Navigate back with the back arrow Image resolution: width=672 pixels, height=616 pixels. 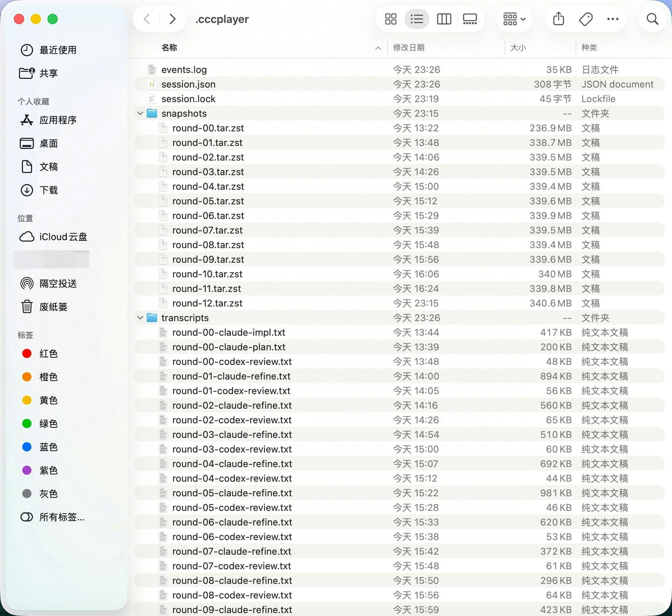(146, 19)
